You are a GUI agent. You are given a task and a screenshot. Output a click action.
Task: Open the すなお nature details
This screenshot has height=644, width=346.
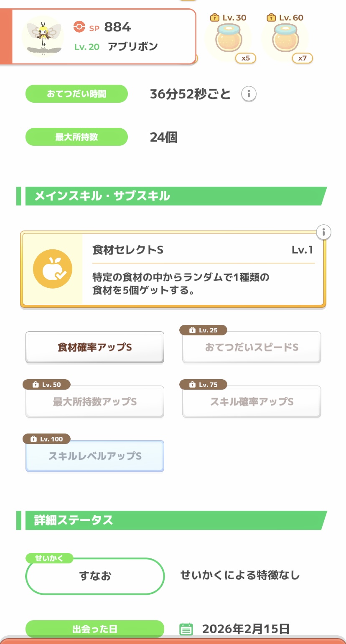[95, 576]
